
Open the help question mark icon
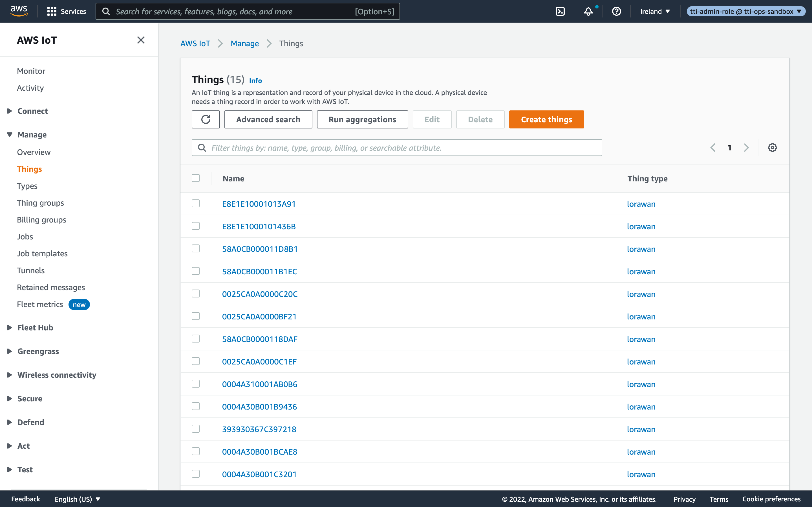[x=616, y=11]
